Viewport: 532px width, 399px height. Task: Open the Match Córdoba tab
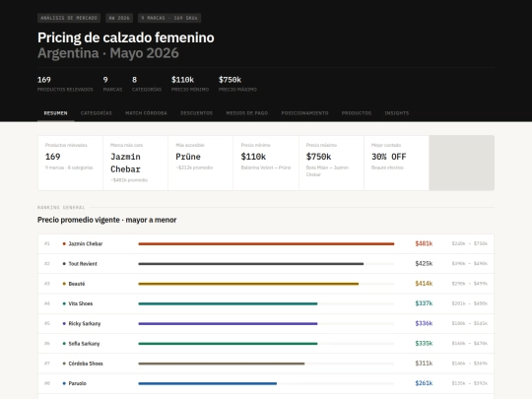click(x=146, y=113)
